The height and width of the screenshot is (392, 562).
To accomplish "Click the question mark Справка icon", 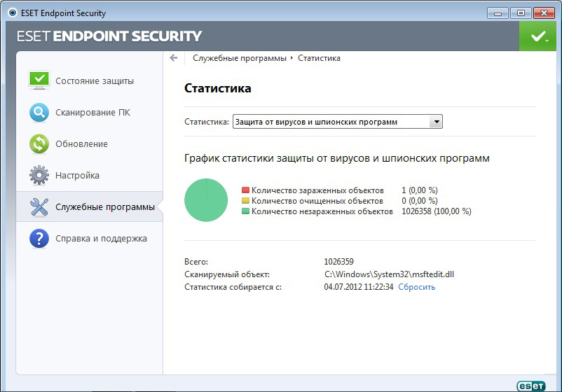I will [x=39, y=239].
